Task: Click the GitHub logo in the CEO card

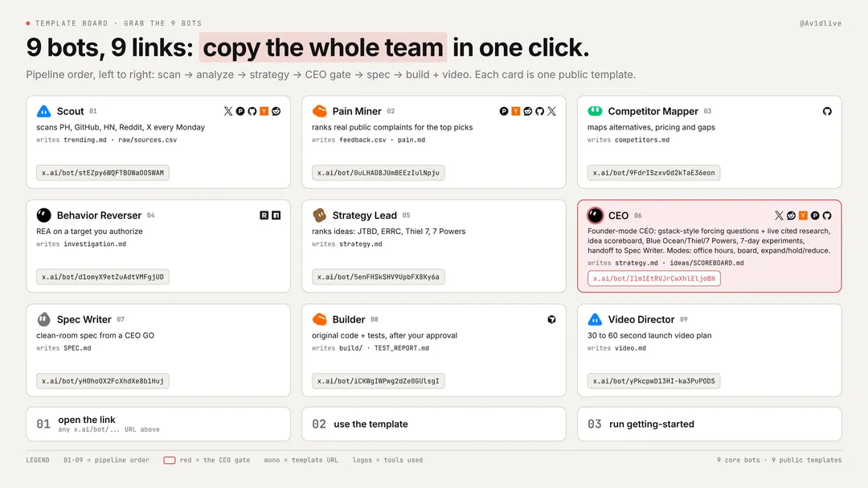Action: [x=827, y=215]
